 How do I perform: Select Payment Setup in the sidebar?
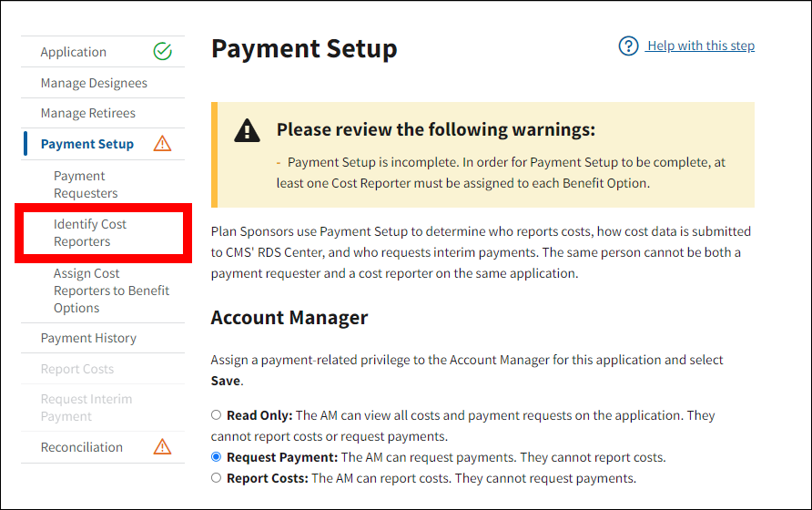pos(87,144)
